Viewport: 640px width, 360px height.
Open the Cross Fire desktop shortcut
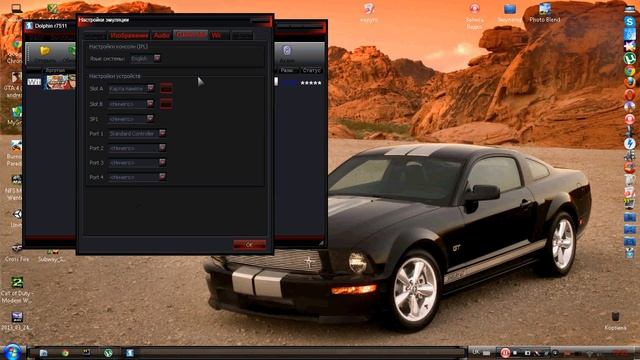pos(17,253)
